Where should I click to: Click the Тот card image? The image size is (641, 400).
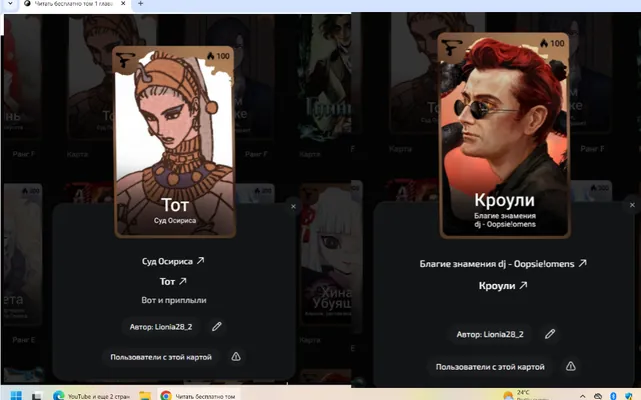point(175,141)
